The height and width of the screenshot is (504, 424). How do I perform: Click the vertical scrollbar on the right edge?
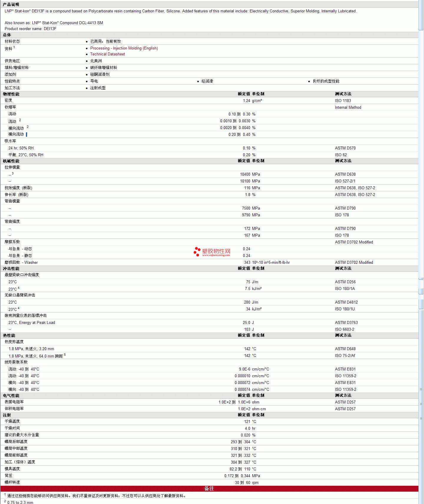pyautogui.click(x=421, y=252)
